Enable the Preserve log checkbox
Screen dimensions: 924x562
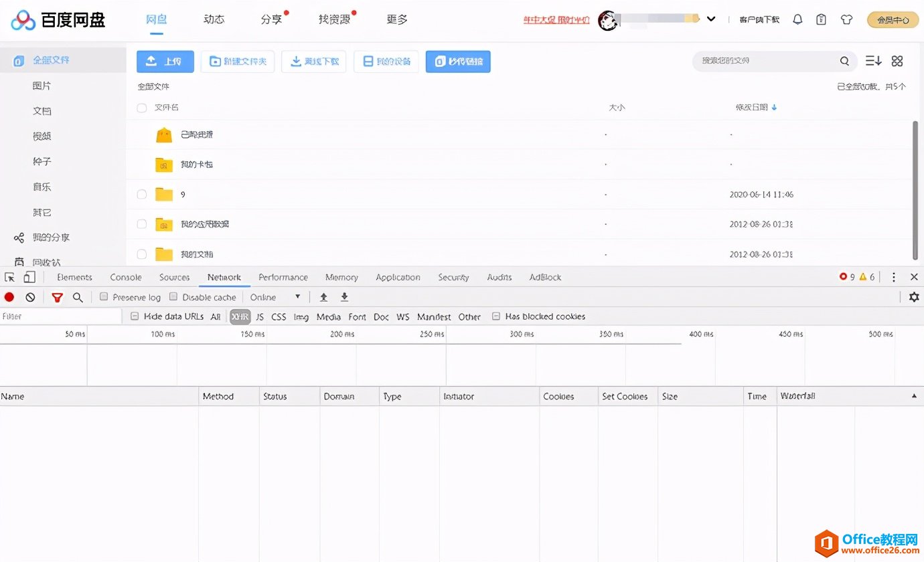pyautogui.click(x=104, y=296)
